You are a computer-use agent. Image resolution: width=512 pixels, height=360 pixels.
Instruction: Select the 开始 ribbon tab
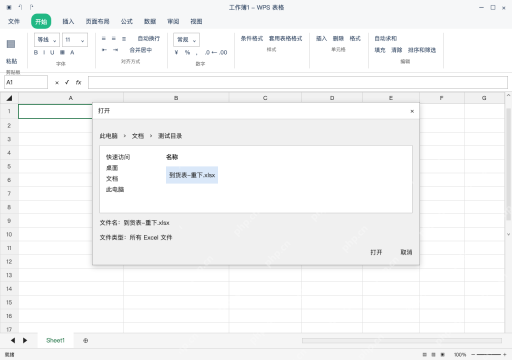41,21
